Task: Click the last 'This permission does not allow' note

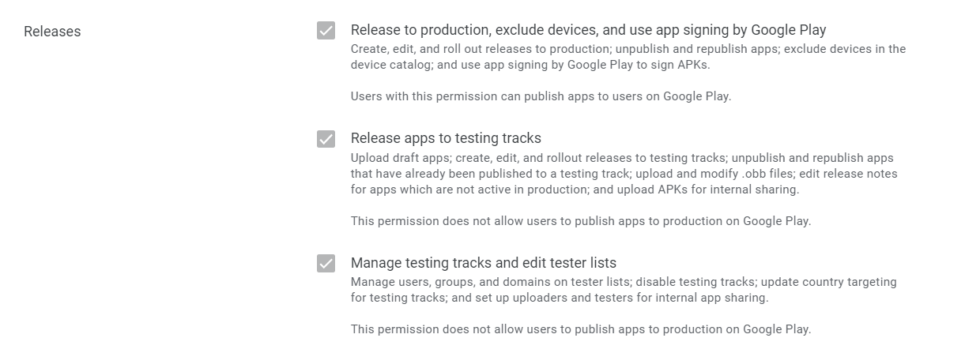Action: (x=580, y=329)
